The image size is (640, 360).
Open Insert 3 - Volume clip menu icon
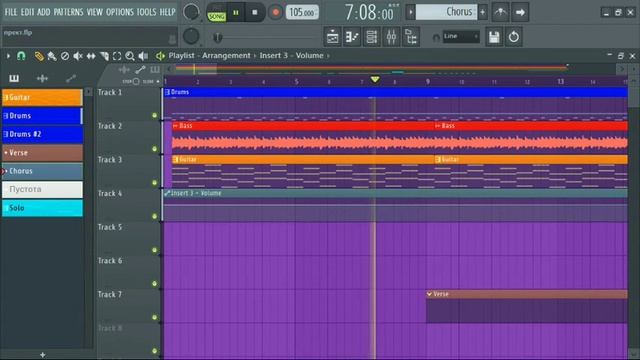(167, 193)
